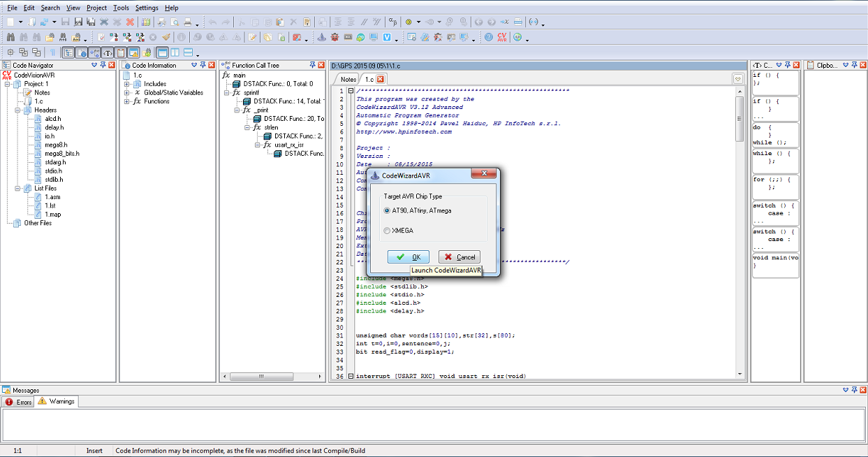
Task: Click the blue help question mark icon
Action: tap(488, 37)
